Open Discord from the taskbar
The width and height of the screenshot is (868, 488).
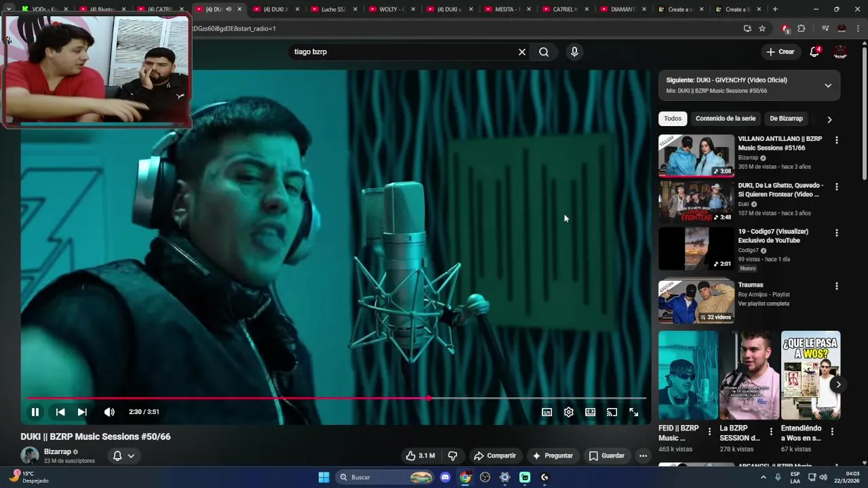click(x=445, y=477)
